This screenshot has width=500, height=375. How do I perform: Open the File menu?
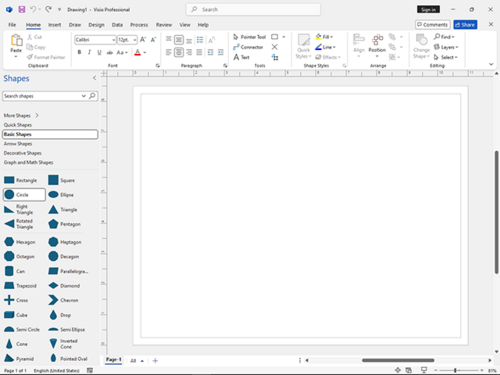click(x=12, y=25)
